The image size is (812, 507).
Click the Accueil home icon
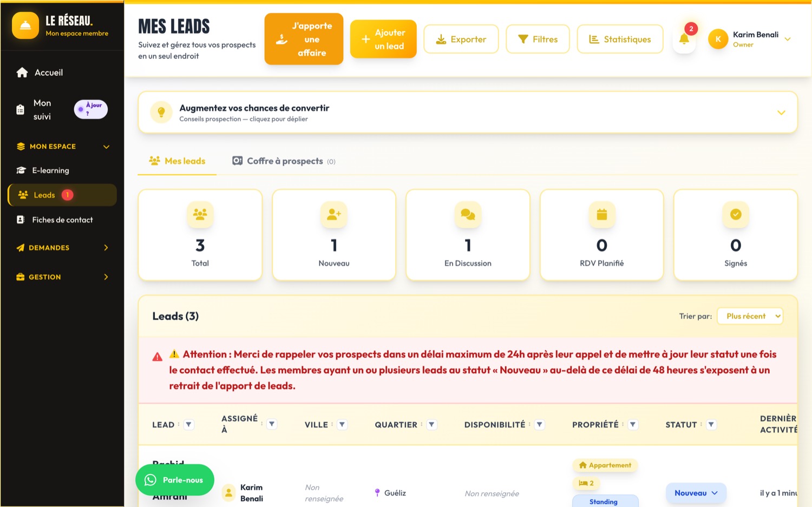(22, 73)
